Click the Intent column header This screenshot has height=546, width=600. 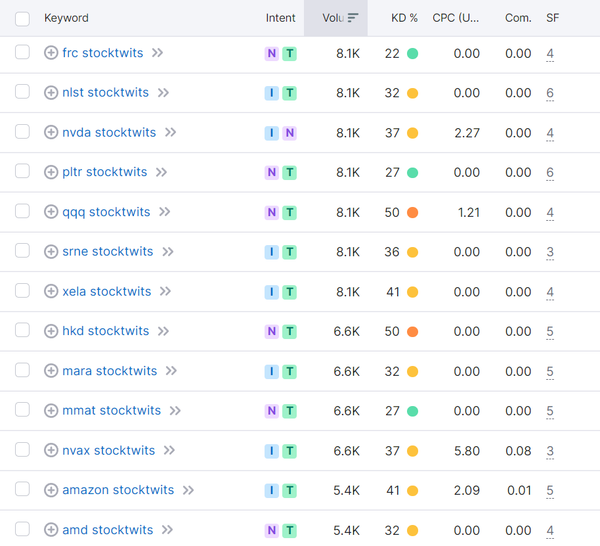coord(280,18)
